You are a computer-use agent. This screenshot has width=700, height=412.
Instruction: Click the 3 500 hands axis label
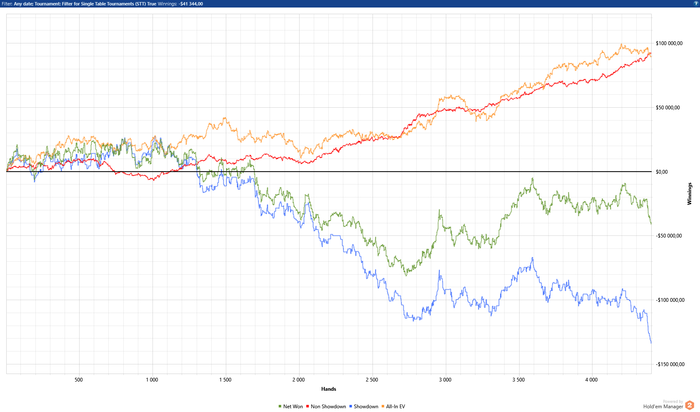click(518, 380)
